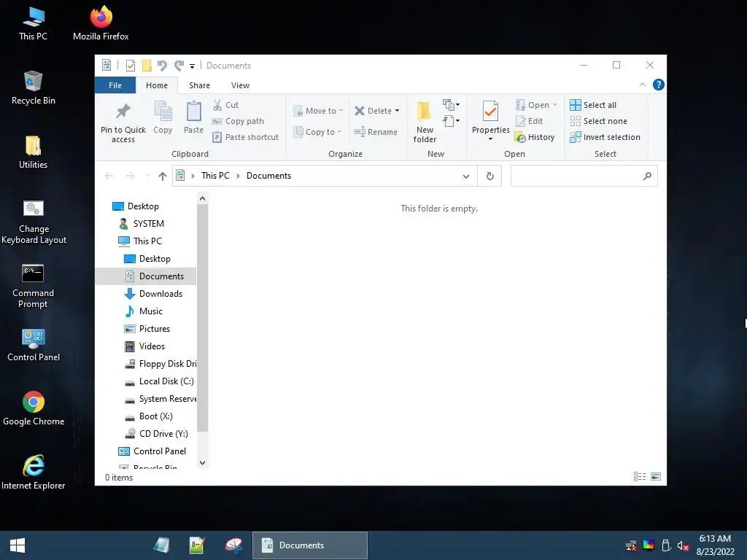Click Edit in Open group

point(530,121)
